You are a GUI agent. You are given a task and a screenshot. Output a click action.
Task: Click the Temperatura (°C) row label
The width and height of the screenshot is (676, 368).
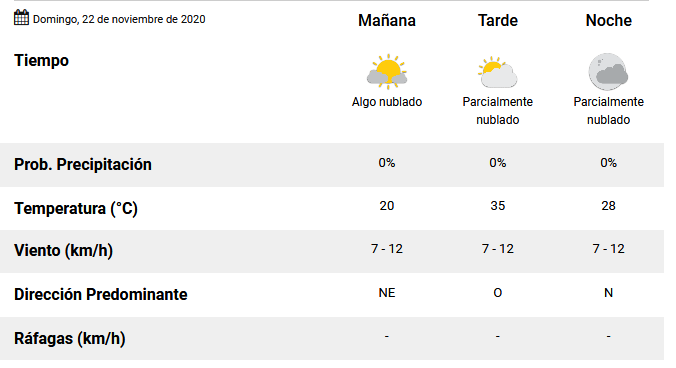click(76, 209)
